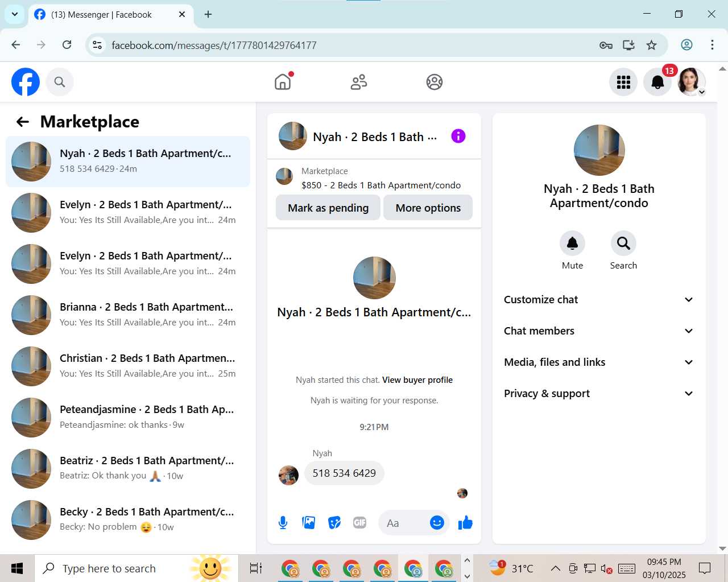Choose a sticker icon
The height and width of the screenshot is (582, 728).
(x=334, y=522)
